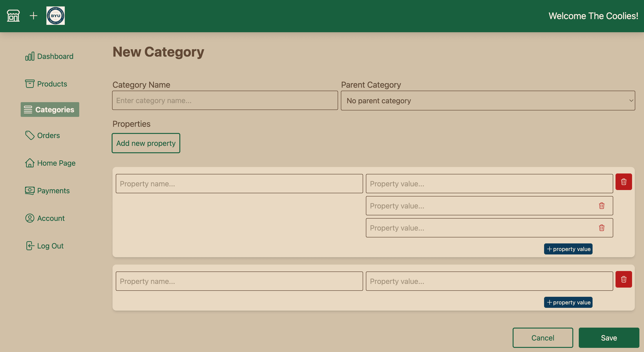Click the Account user icon
The image size is (644, 352).
(29, 218)
